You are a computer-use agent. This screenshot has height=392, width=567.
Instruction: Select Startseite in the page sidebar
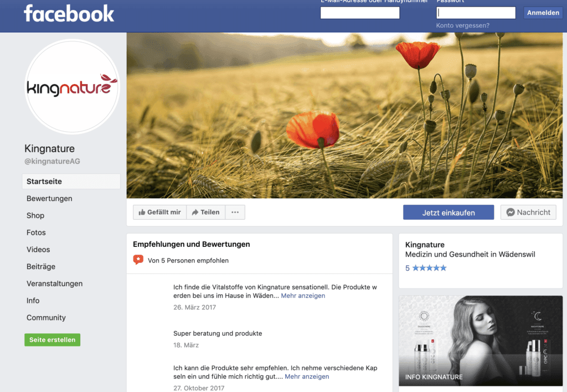coord(71,182)
